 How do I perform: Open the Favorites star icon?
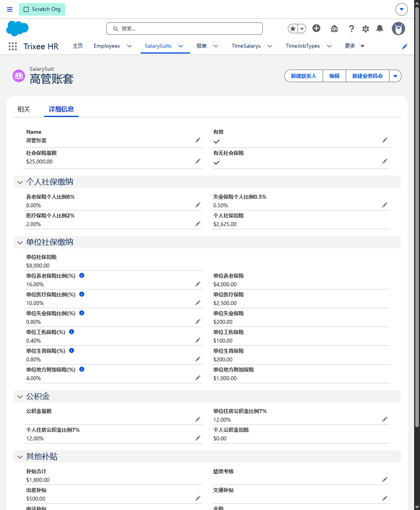coord(293,29)
